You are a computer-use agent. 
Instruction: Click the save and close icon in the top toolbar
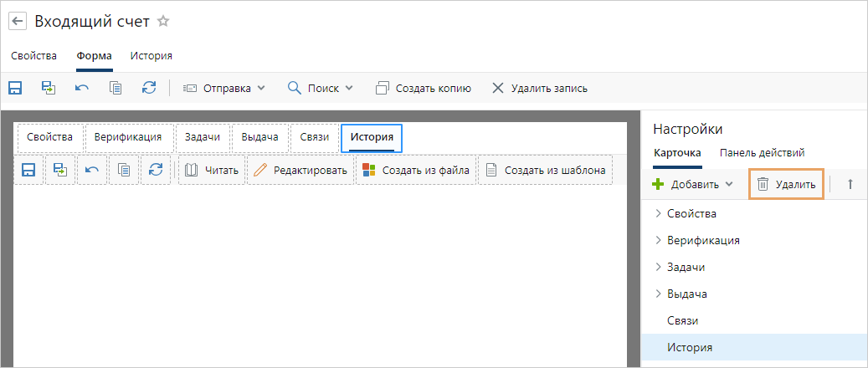[49, 87]
